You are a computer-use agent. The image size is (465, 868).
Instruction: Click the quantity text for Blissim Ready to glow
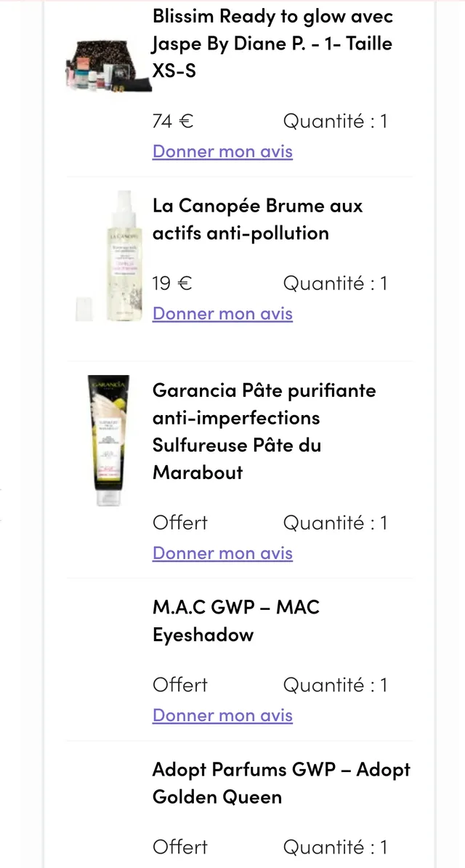(x=335, y=121)
